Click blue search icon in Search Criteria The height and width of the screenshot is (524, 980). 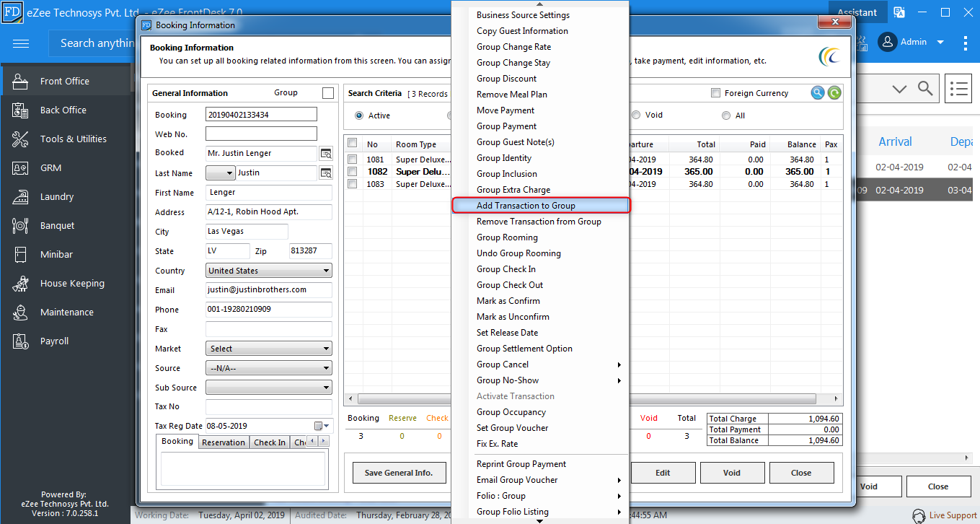(x=818, y=92)
